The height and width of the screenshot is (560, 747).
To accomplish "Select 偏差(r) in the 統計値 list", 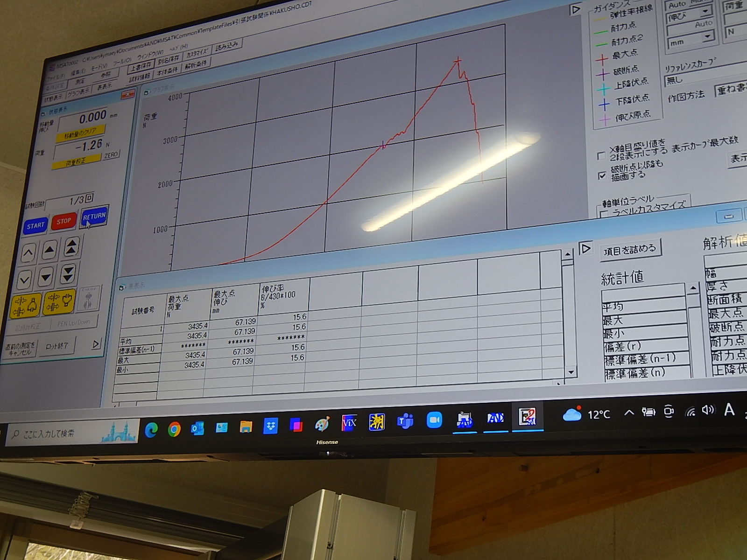I will point(646,346).
